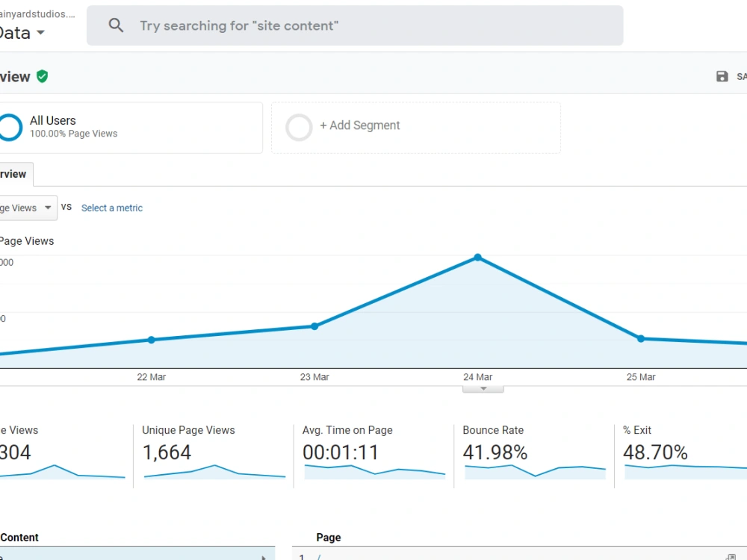This screenshot has width=747, height=560.
Task: Click the % Exit value 48.70%
Action: click(655, 452)
